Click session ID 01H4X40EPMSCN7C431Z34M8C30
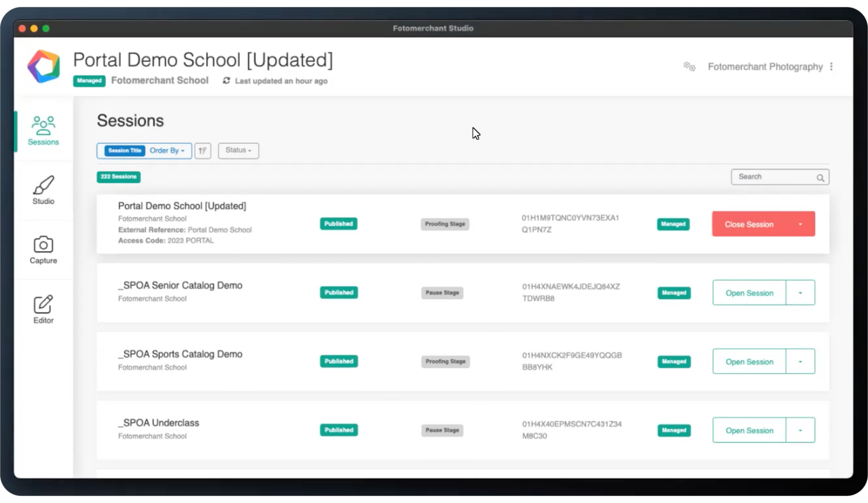This screenshot has height=503, width=868. tap(572, 430)
